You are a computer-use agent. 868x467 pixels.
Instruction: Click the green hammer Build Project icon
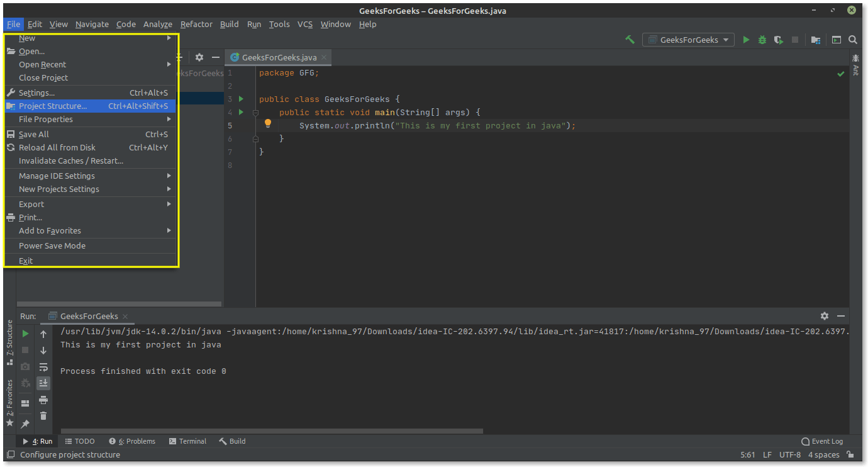click(x=630, y=40)
